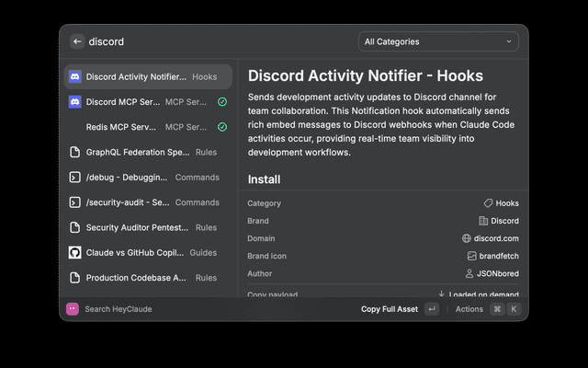Select GraphQL Federation Spe... Rules item
This screenshot has width=588, height=368.
point(148,152)
